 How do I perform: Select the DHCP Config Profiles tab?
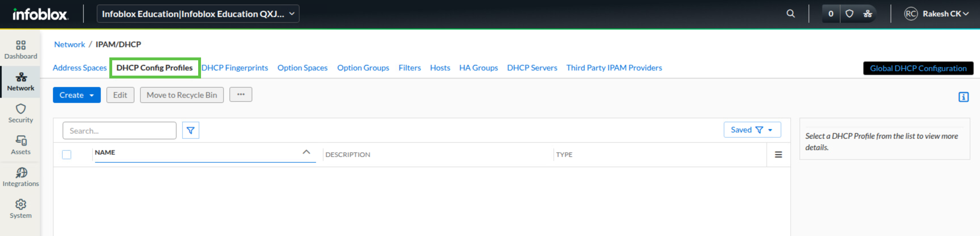154,68
